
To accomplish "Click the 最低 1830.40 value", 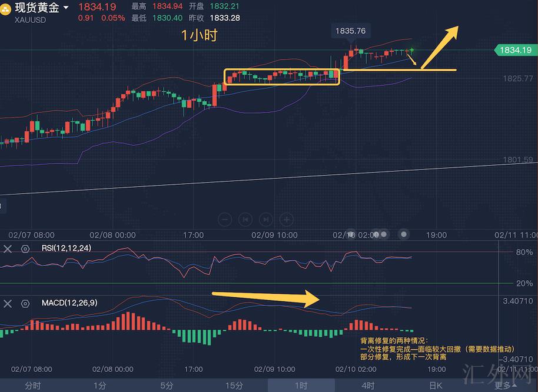I will [x=167, y=18].
